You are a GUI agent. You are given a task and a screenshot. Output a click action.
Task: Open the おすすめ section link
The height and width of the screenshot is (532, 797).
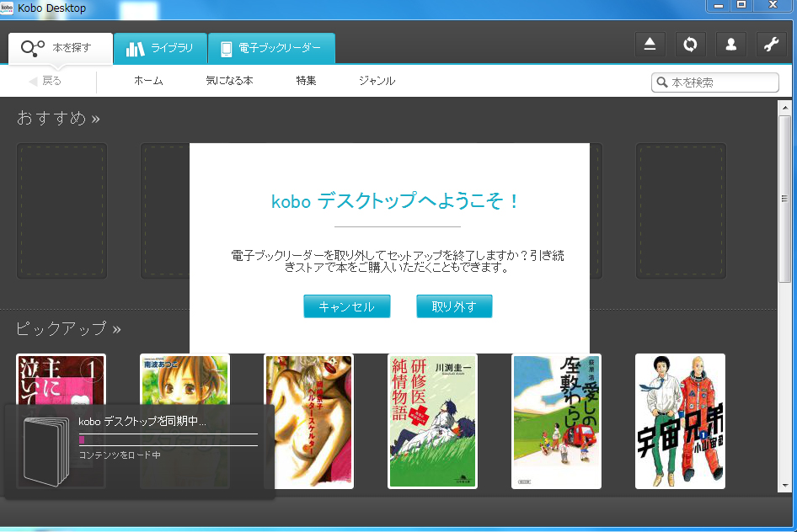pos(58,119)
